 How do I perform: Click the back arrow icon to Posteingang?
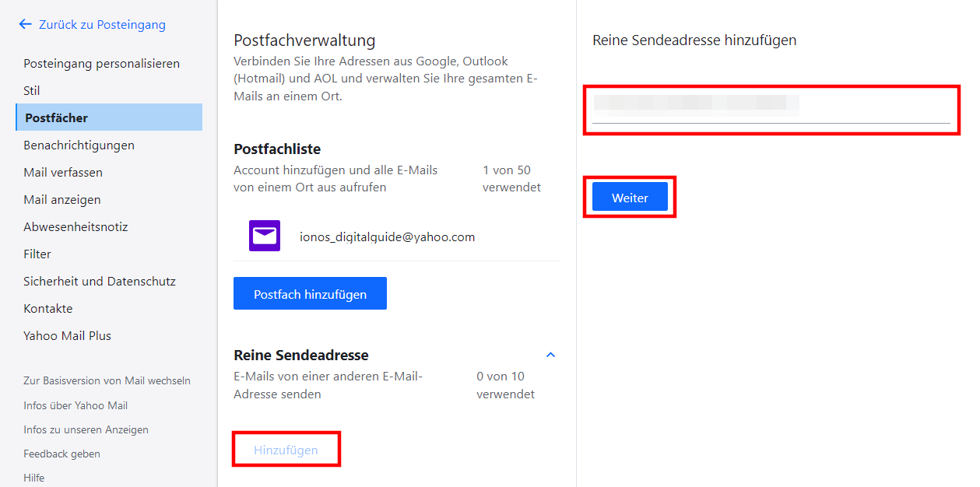coord(25,25)
